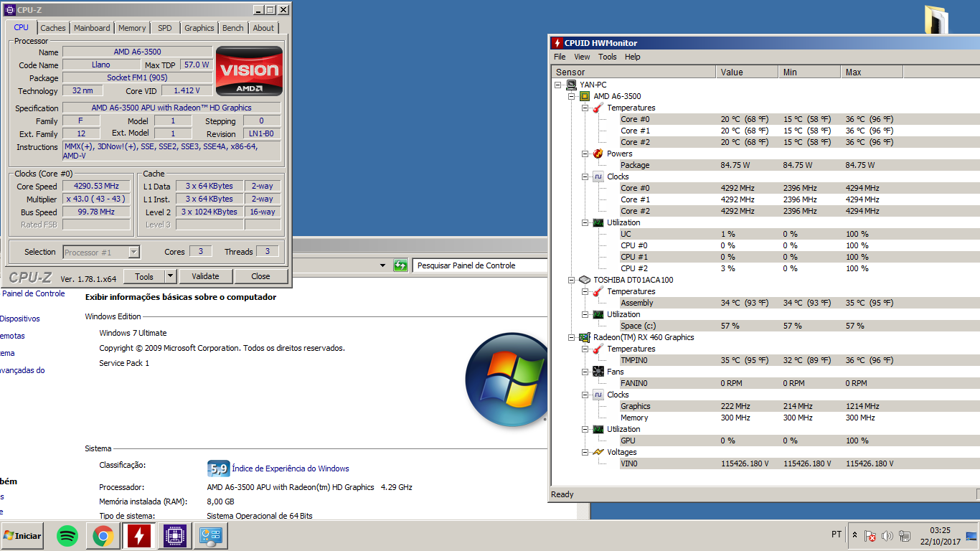
Task: Click the CPU-Z Close button
Action: (260, 276)
